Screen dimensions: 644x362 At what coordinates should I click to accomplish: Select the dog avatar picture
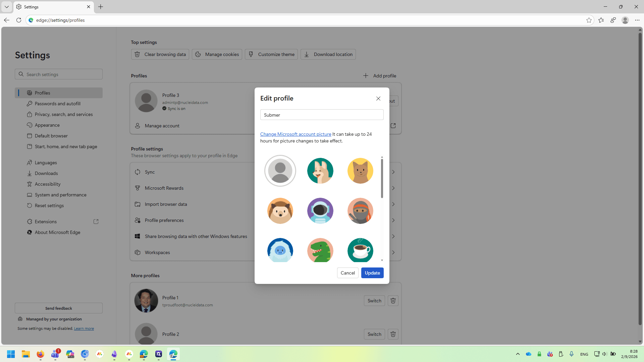coord(320,171)
